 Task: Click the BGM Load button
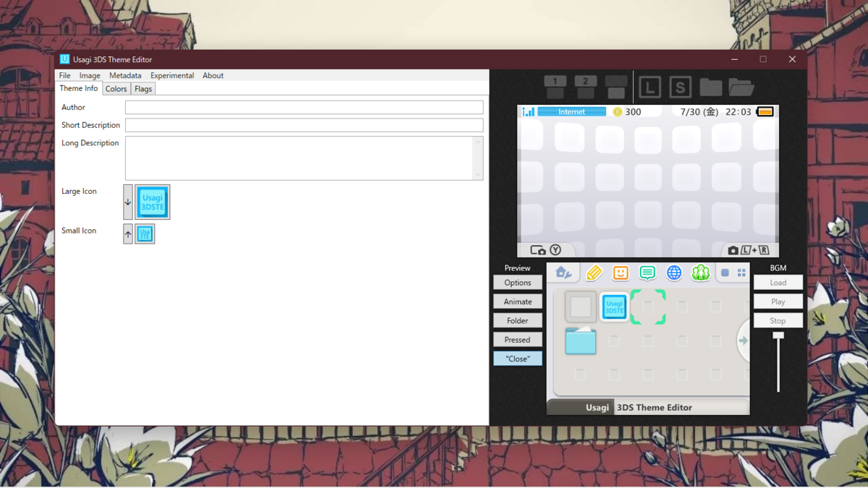[x=778, y=283]
